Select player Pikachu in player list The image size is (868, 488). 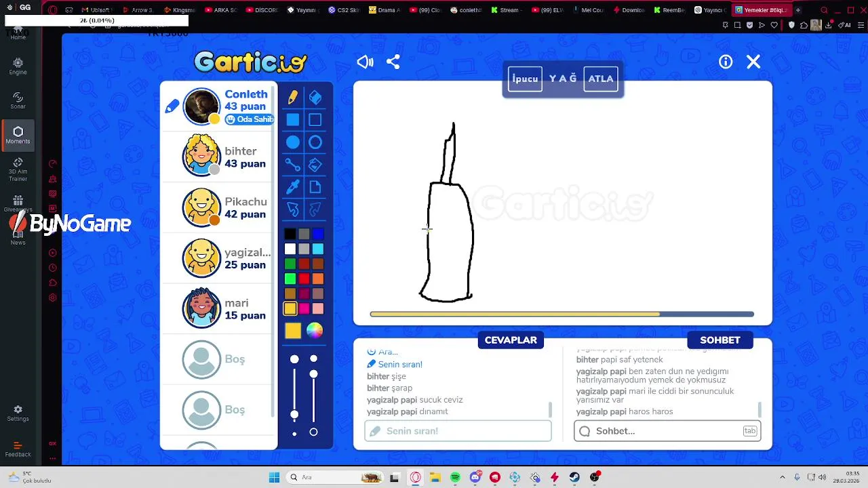click(x=218, y=207)
